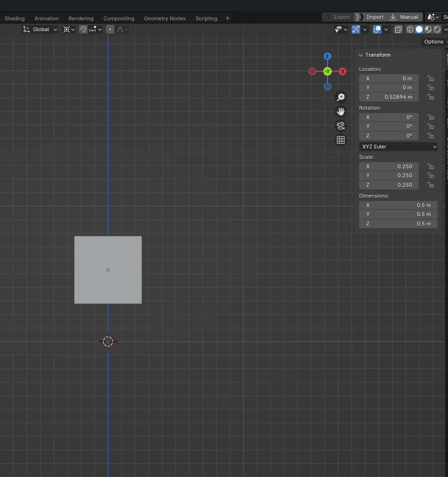
Task: Toggle the viewport gizmos display
Action: tap(356, 29)
